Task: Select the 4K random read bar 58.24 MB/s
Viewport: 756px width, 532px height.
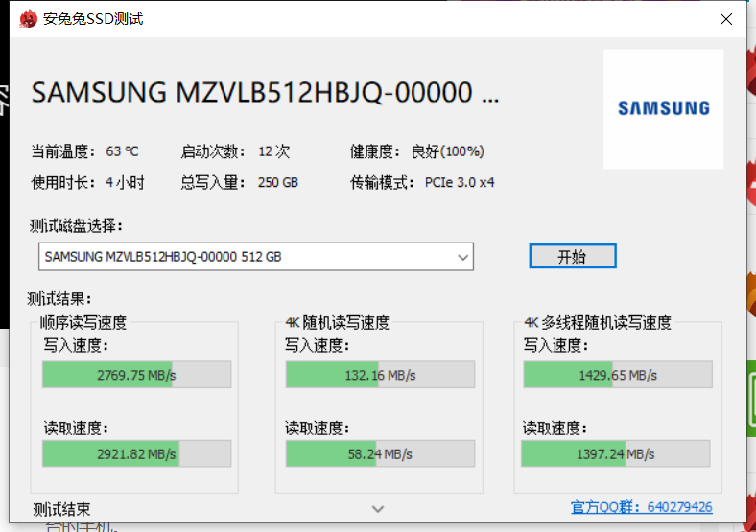Action: click(x=380, y=453)
